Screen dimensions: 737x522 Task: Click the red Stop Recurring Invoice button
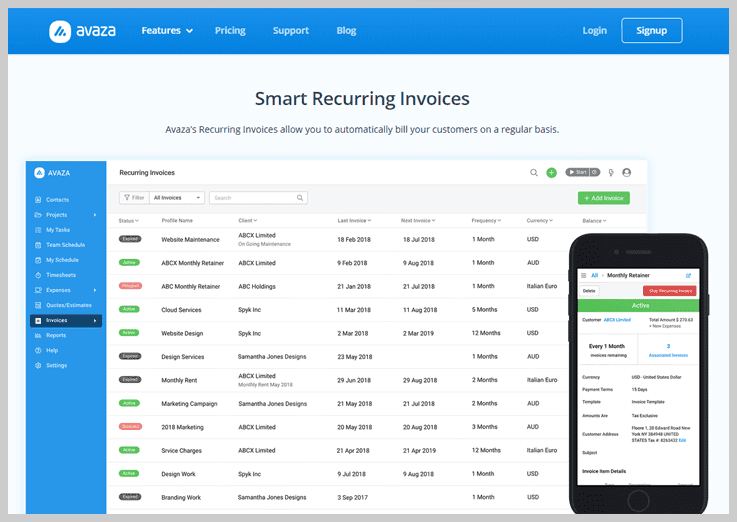point(670,291)
